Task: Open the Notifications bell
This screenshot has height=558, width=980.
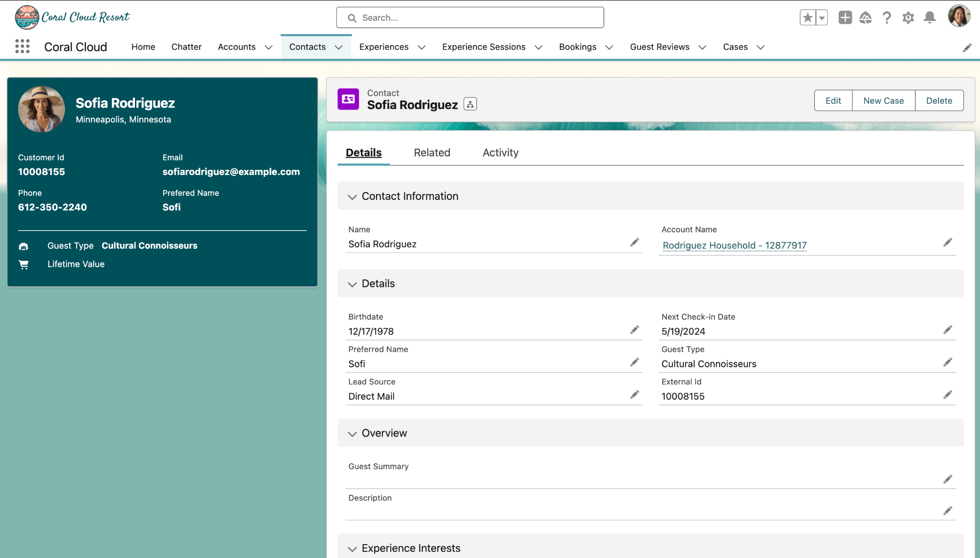Action: pos(929,18)
